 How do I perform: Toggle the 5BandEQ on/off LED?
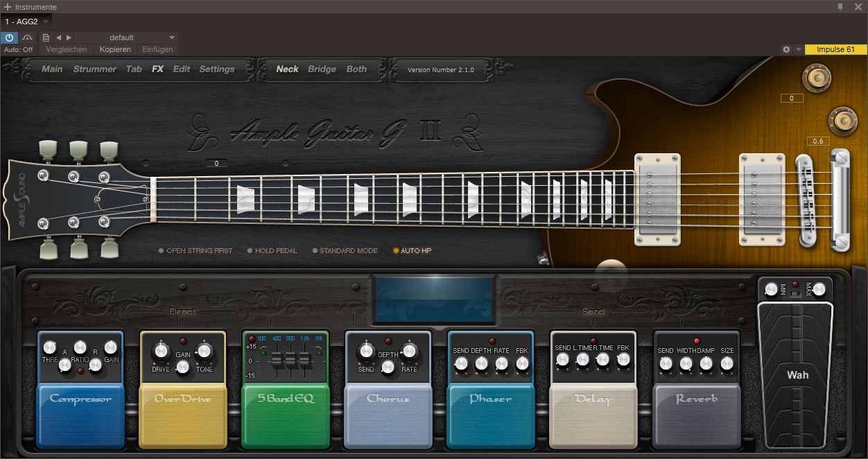coord(251,338)
